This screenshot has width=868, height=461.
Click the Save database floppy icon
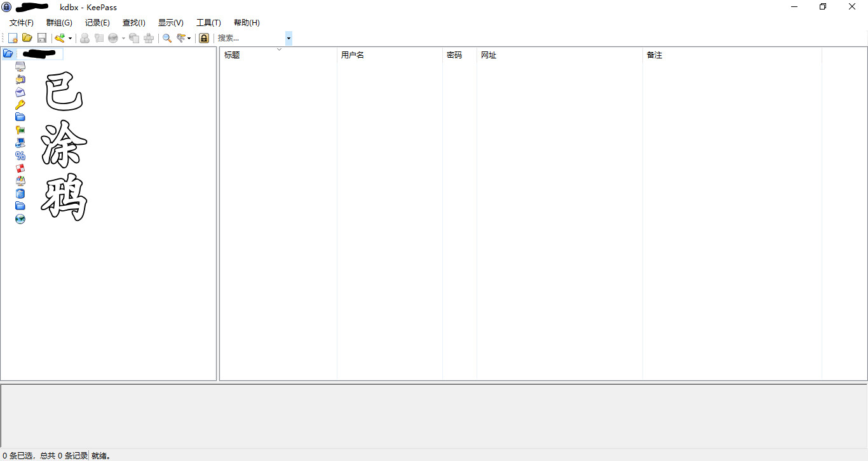click(x=42, y=38)
